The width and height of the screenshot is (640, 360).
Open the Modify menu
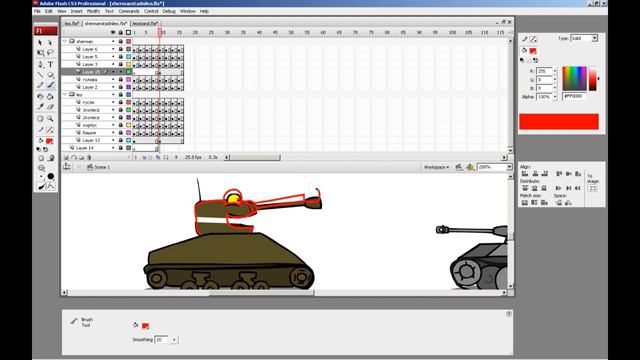tap(93, 11)
